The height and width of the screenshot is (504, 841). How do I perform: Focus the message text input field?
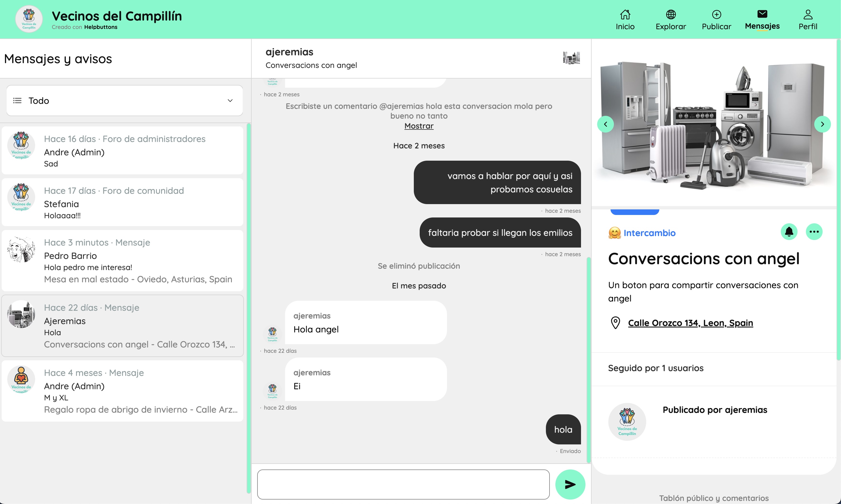(403, 484)
